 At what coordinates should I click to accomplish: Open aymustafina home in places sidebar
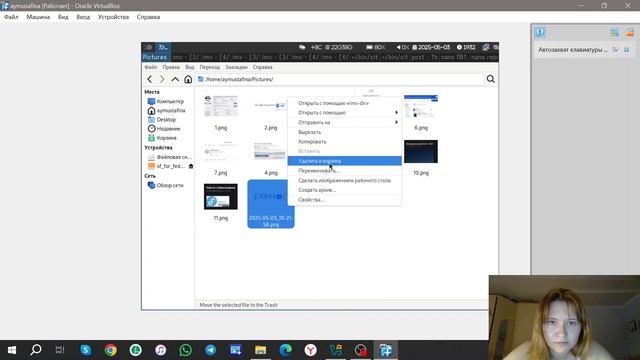tap(167, 111)
